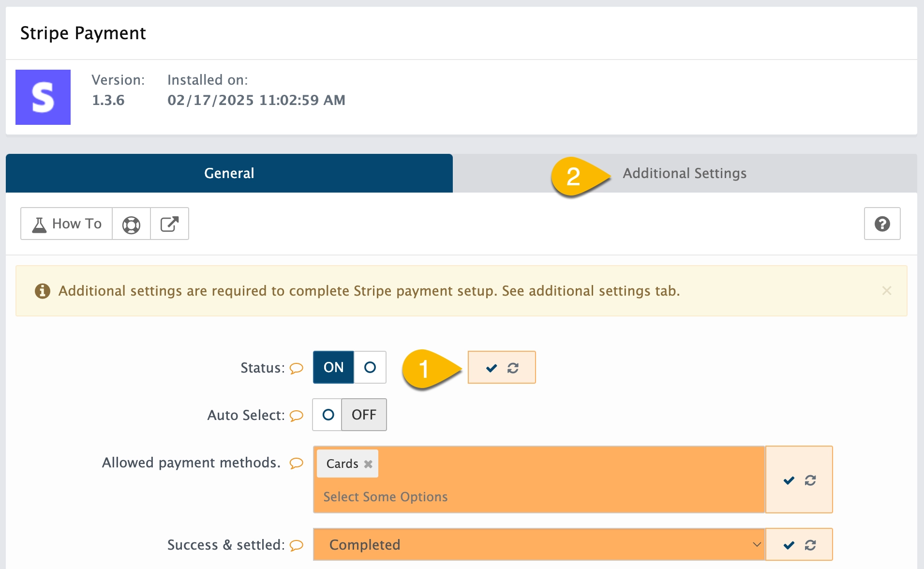Switch to the General tab
This screenshot has height=569, width=924.
(229, 173)
